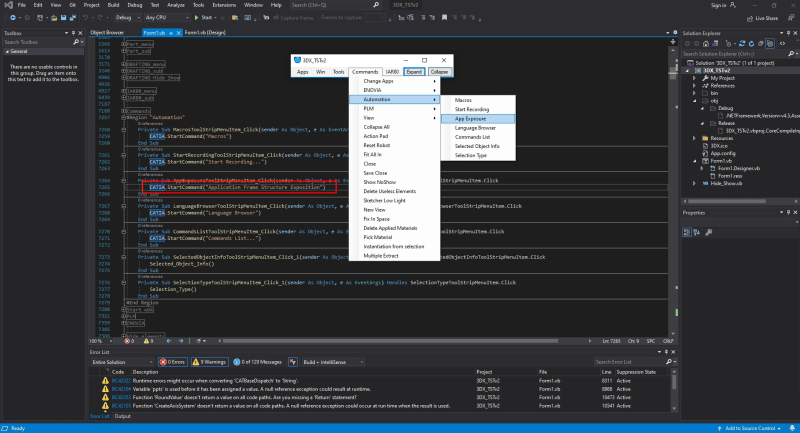800x433 pixels.
Task: Click the next issue arrow below editor
Action: click(x=181, y=341)
